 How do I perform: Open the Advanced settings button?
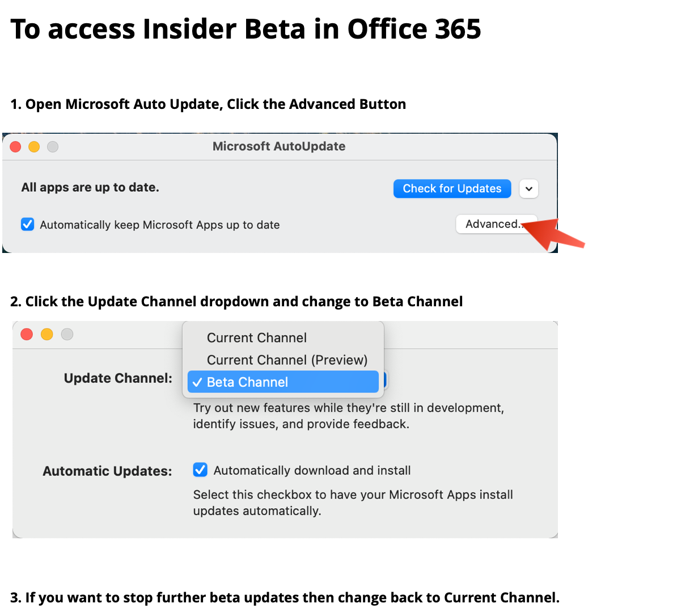[492, 224]
